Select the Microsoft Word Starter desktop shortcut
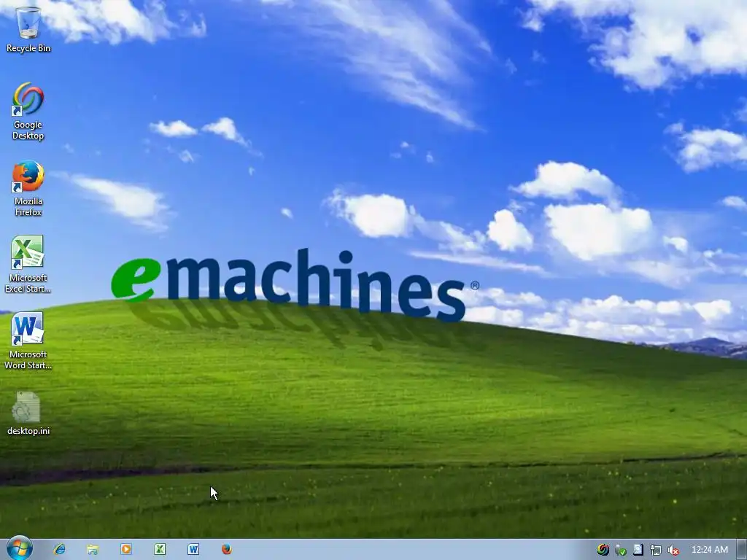The height and width of the screenshot is (560, 747). [x=28, y=341]
